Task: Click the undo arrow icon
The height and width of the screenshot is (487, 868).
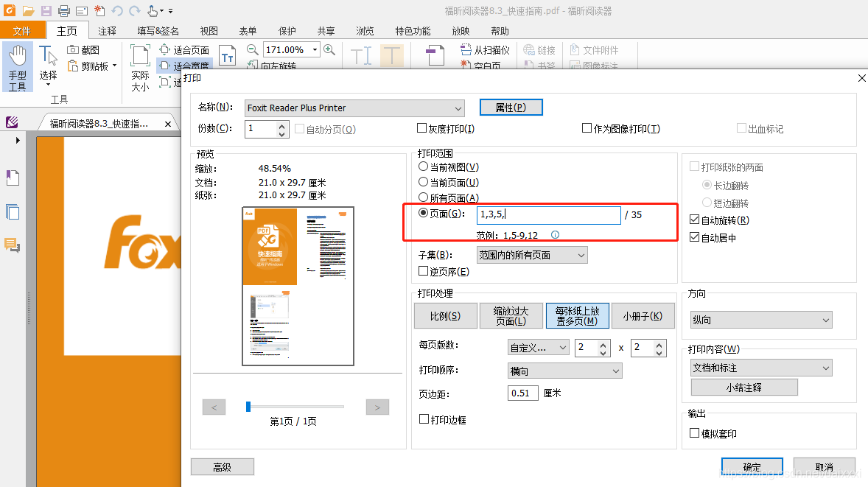Action: tap(117, 10)
